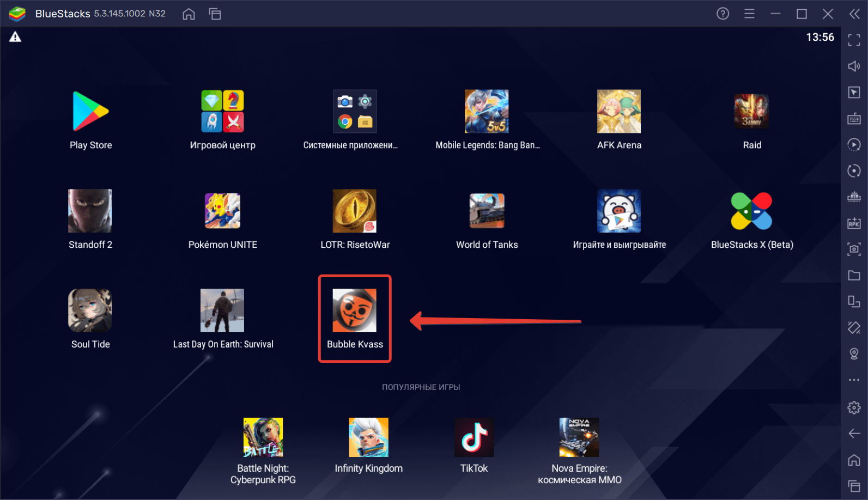Viewport: 868px width, 500px height.
Task: Open Raid game icon
Action: pos(751,112)
